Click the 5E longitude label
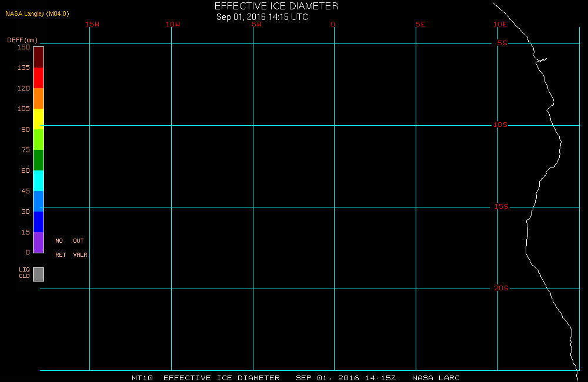The height and width of the screenshot is (382, 588). click(x=420, y=24)
